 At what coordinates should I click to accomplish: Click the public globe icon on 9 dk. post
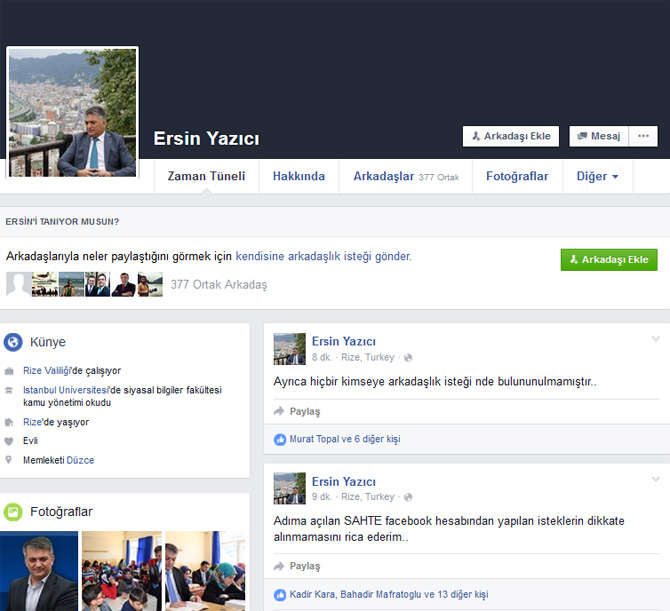point(408,497)
